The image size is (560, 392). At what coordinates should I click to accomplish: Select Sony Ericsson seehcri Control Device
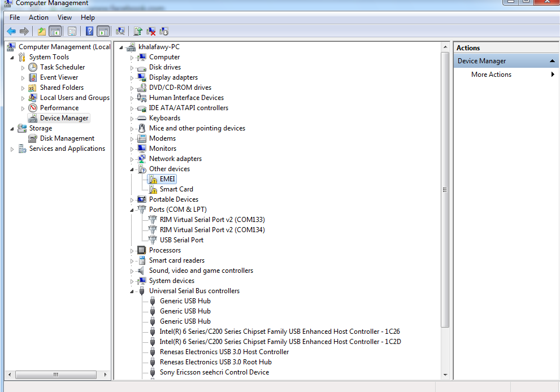pyautogui.click(x=214, y=372)
